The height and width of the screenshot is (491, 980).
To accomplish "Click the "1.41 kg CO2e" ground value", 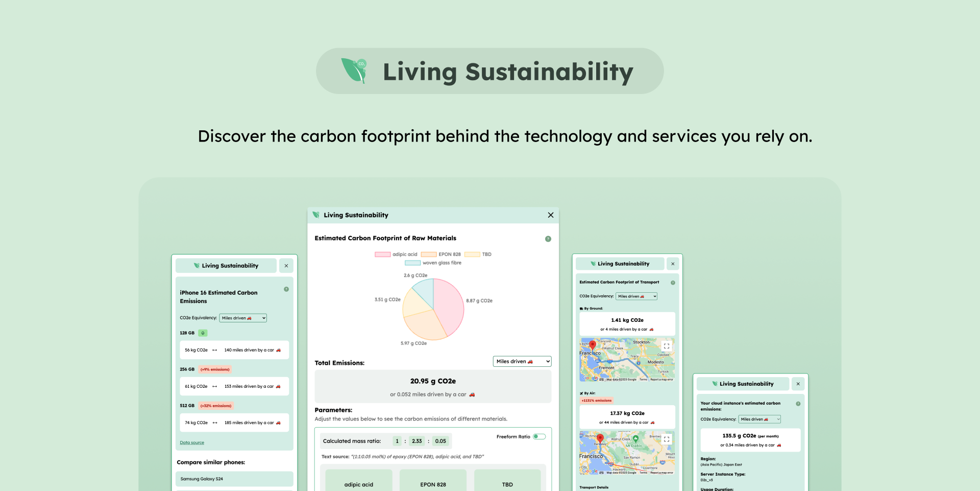I will pos(627,320).
